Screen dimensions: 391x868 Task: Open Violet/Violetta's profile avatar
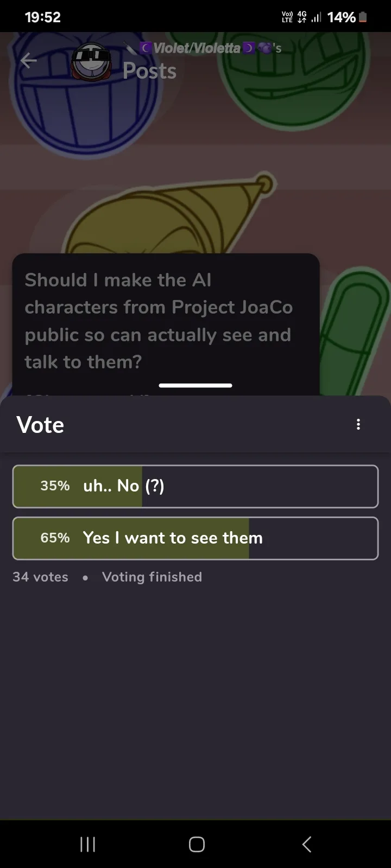point(92,61)
